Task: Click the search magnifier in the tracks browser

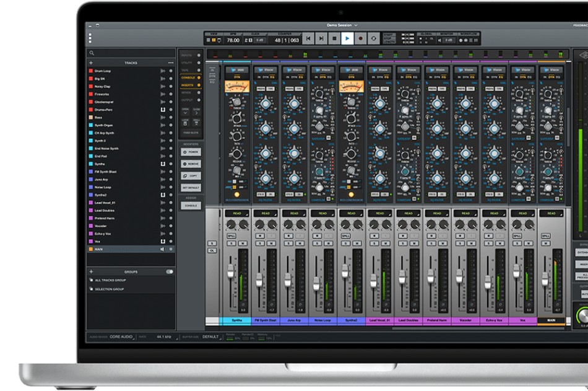Action: (x=92, y=53)
